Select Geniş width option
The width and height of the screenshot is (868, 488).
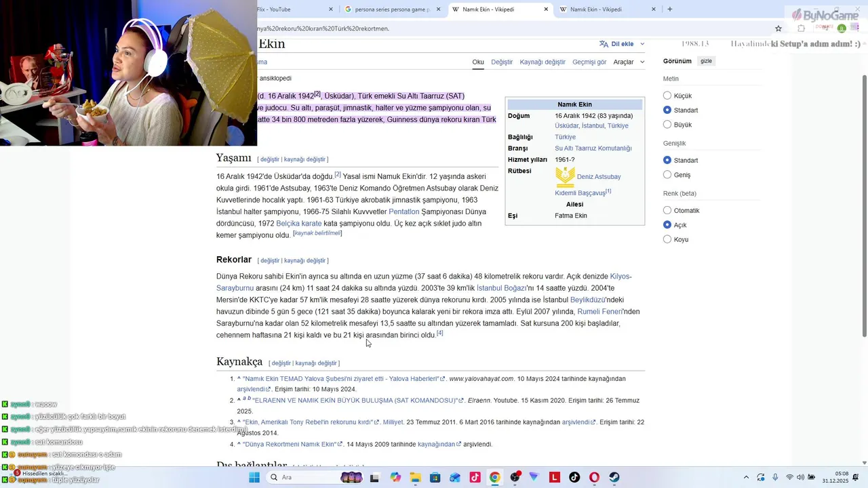coord(667,175)
